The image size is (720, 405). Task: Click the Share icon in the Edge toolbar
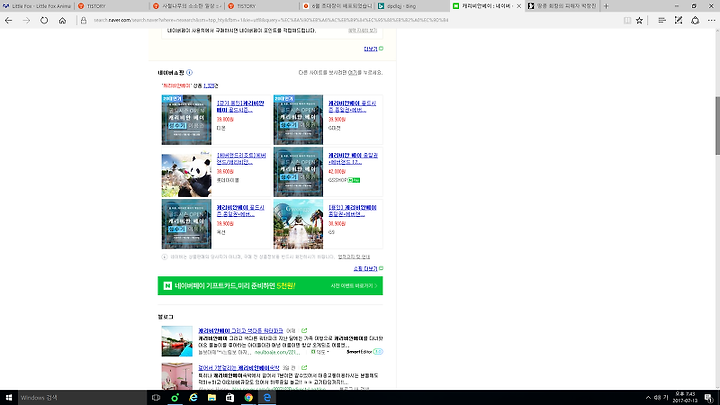click(x=695, y=20)
